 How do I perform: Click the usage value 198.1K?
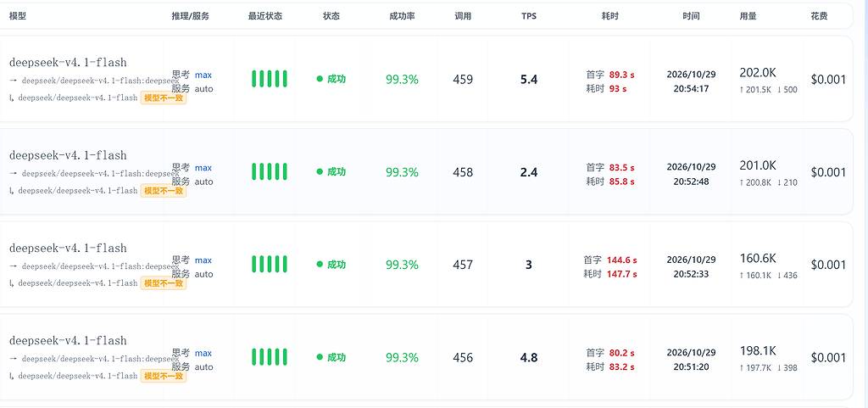click(758, 350)
